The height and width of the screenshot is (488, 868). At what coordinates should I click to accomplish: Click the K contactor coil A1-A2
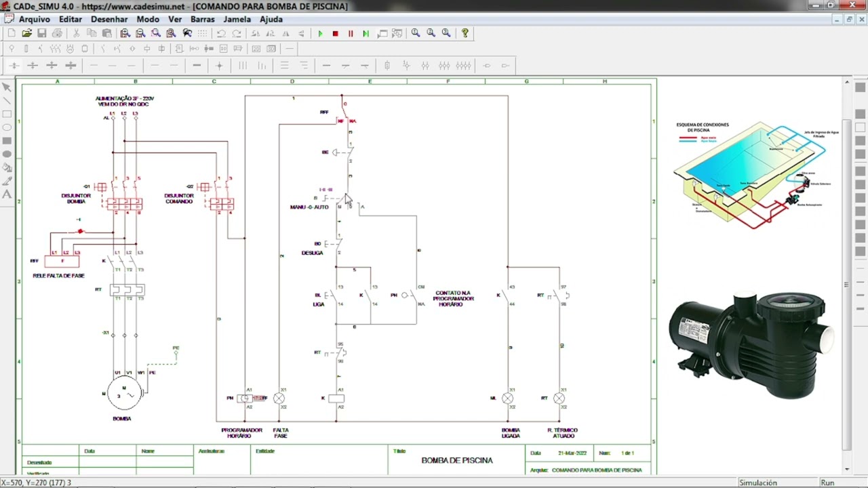[336, 399]
